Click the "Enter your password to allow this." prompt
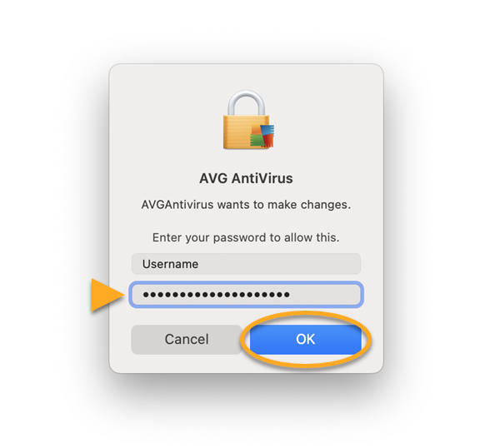The height and width of the screenshot is (448, 500). point(246,237)
